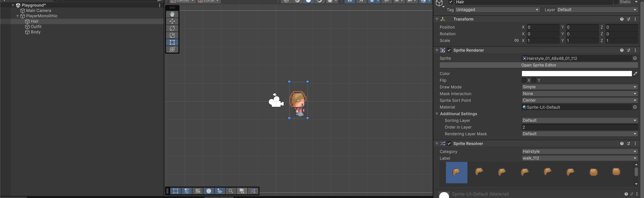Select the Rect tool
644x198 pixels.
pyautogui.click(x=172, y=42)
